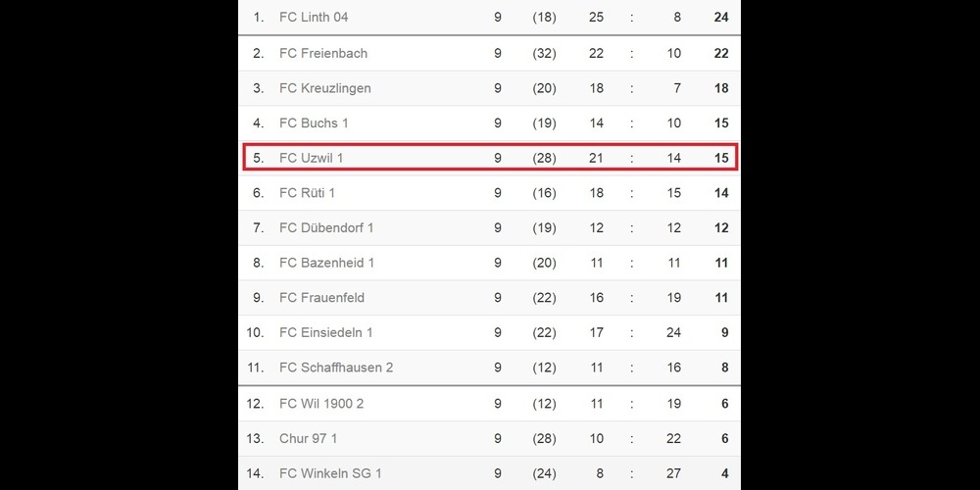Open FC Dübendorf 1 team link
Image resolution: width=980 pixels, height=490 pixels.
point(326,228)
